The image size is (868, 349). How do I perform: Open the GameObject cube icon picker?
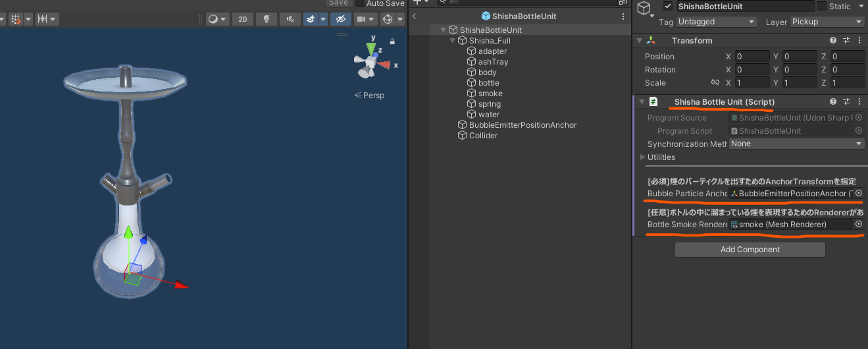click(x=646, y=8)
